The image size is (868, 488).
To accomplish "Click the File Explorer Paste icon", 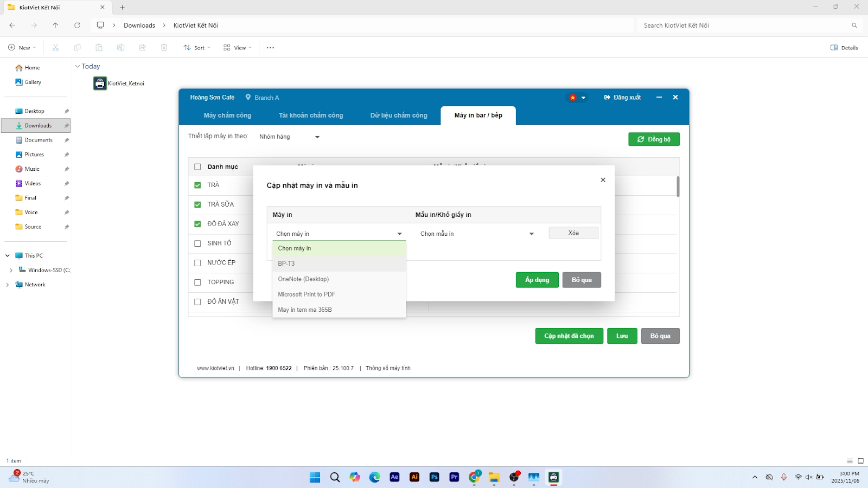I will click(99, 48).
